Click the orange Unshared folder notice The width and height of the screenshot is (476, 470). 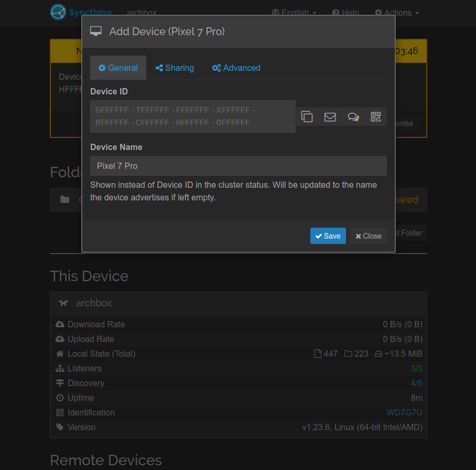tap(407, 200)
